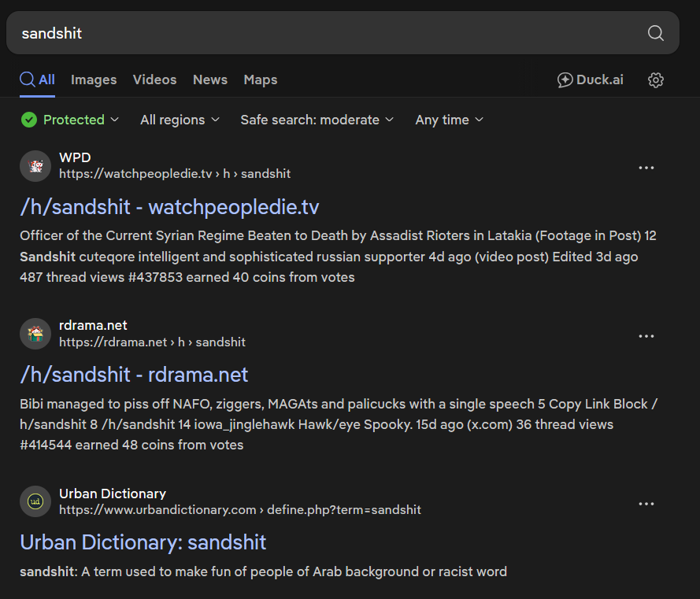This screenshot has height=599, width=700.
Task: Go to the Maps tab
Action: click(261, 79)
